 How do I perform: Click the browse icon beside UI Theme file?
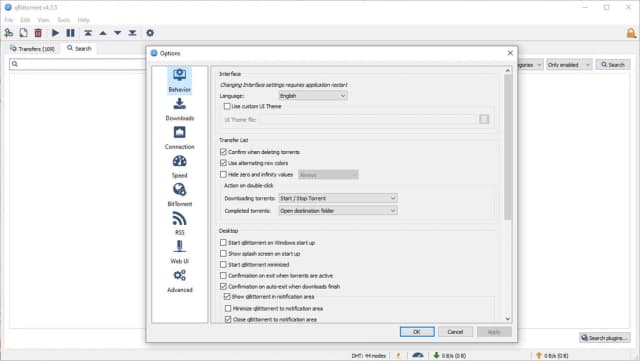[x=484, y=119]
